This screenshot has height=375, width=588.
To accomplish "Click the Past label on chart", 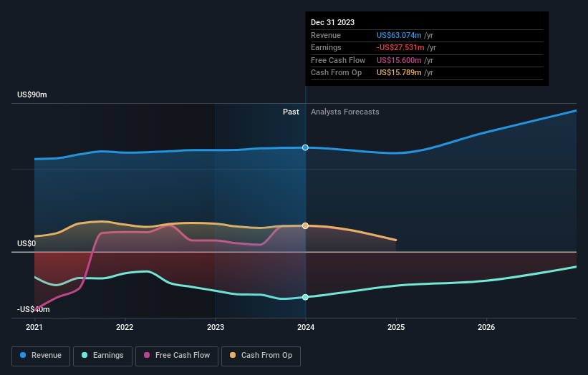I will point(291,112).
